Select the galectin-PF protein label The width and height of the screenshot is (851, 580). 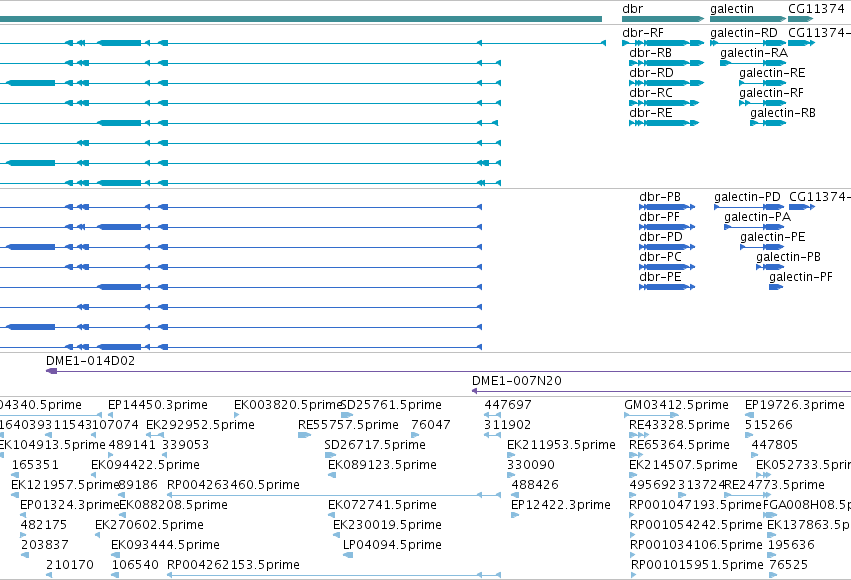(801, 277)
